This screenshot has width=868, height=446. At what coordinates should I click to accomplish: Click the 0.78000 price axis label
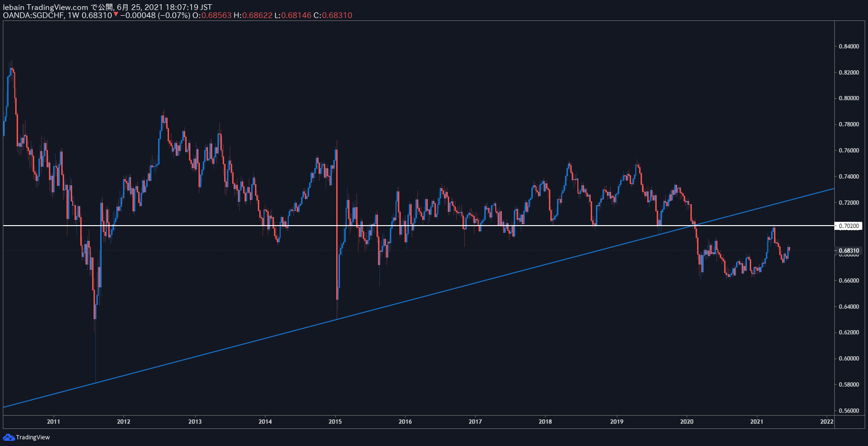click(x=849, y=124)
